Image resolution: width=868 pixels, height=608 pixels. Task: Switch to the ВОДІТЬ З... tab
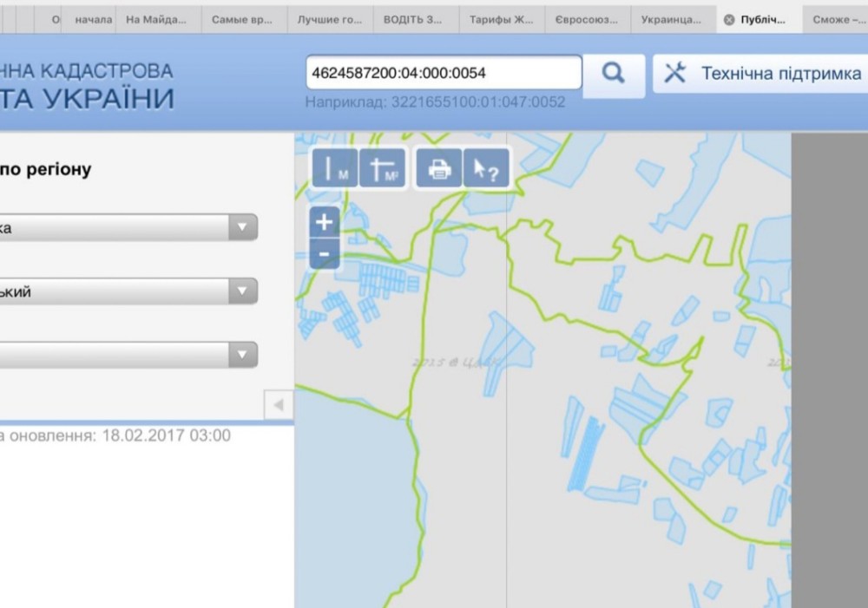click(x=416, y=20)
